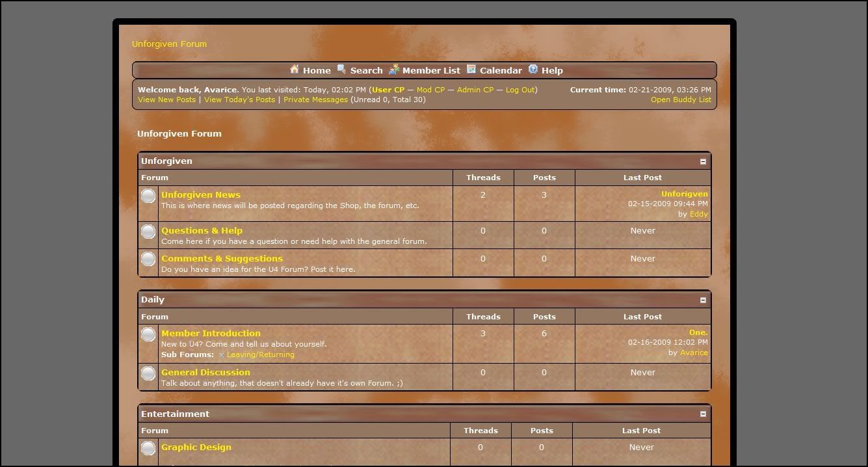Collapse the Daily category section
Image resolution: width=868 pixels, height=467 pixels.
click(x=703, y=300)
